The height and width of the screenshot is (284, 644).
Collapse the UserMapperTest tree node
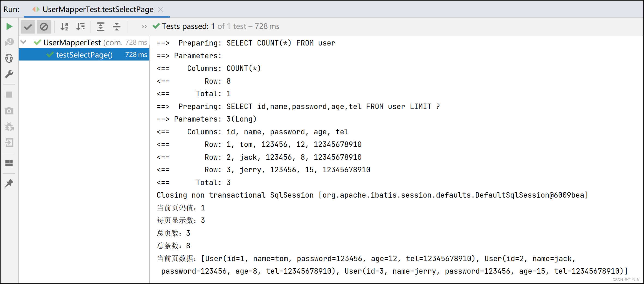pos(23,42)
